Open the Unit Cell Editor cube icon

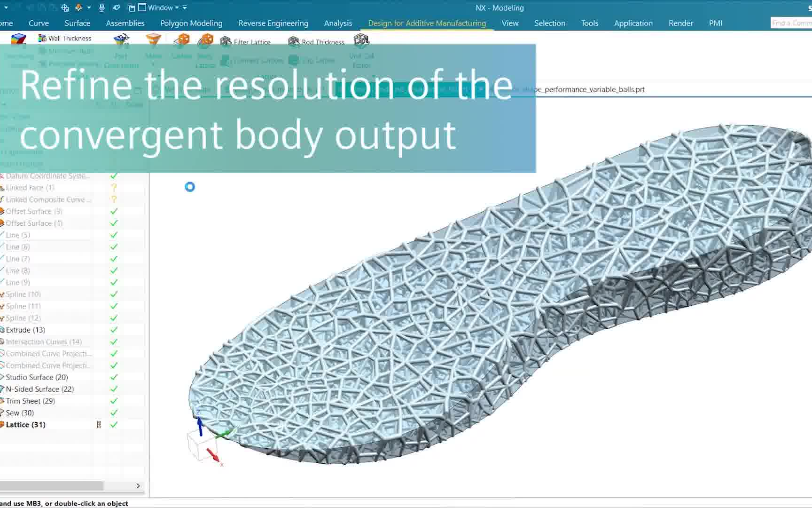coord(361,41)
